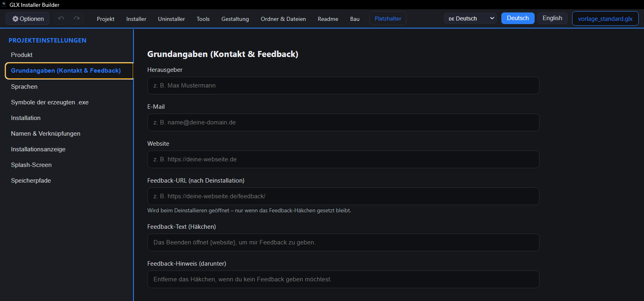
Task: Click the Feedback-URL (nach Deinstallation) label
Action: 196,181
